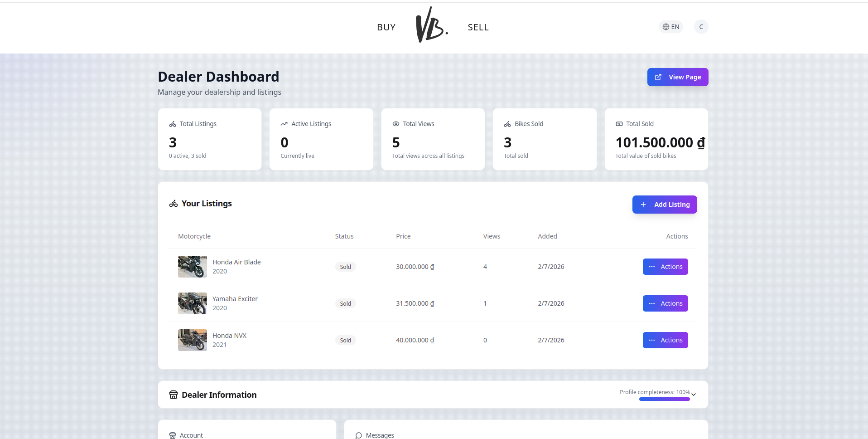Click the profile completeness progress bar
This screenshot has height=439, width=868.
point(664,399)
